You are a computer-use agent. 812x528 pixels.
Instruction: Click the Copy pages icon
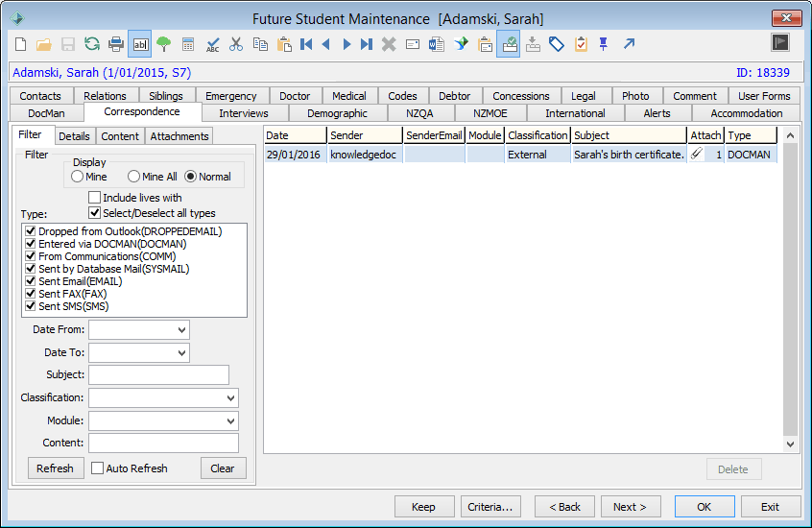tap(260, 44)
